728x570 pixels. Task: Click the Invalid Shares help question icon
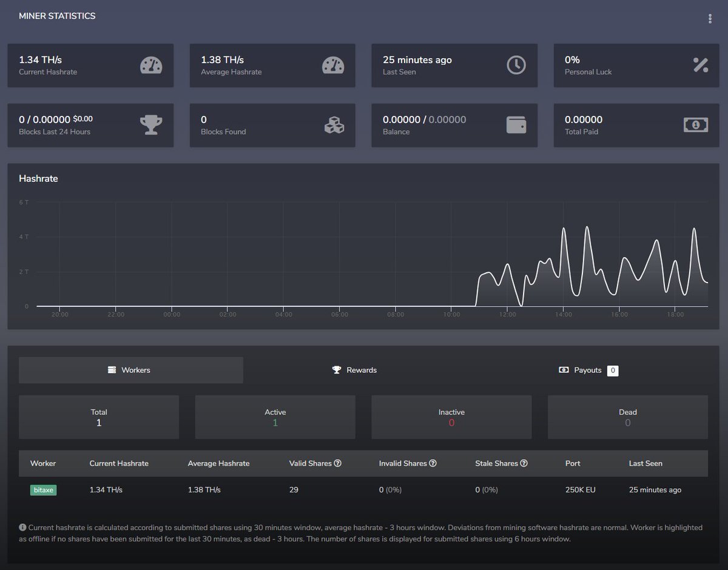[433, 463]
